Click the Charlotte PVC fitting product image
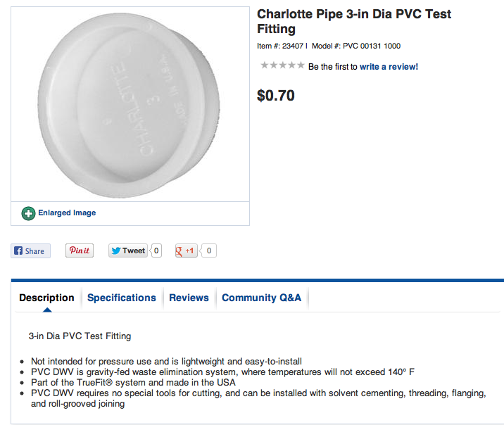The height and width of the screenshot is (425, 504). point(130,104)
